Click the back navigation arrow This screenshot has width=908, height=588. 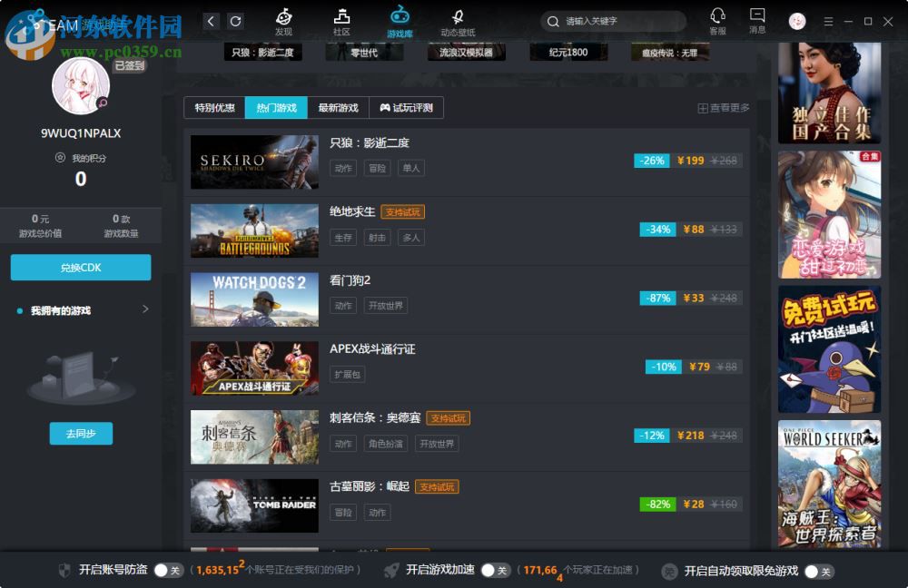pos(211,20)
